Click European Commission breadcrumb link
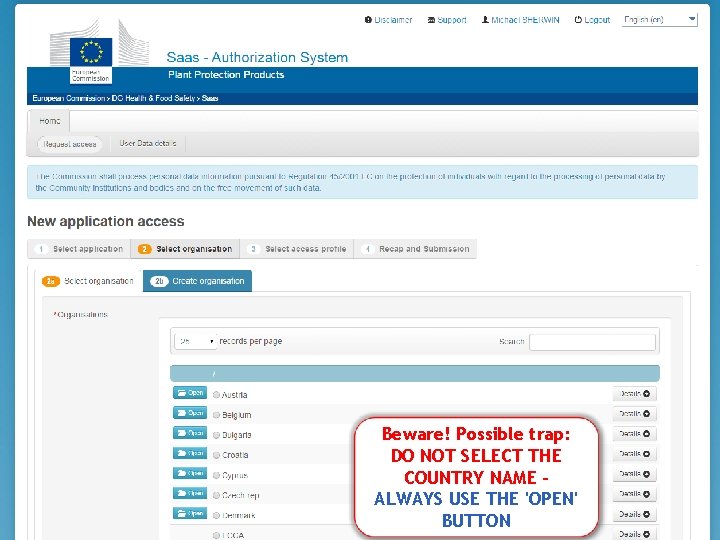 pos(68,98)
